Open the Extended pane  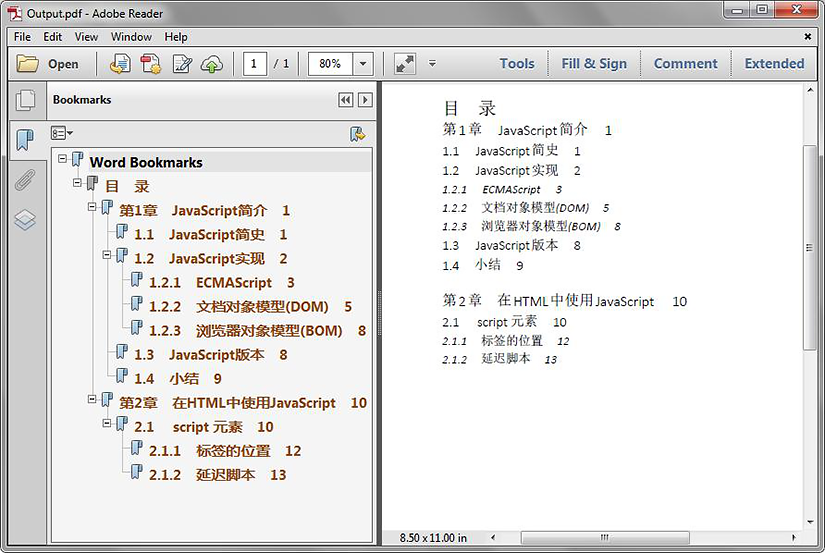tap(774, 64)
